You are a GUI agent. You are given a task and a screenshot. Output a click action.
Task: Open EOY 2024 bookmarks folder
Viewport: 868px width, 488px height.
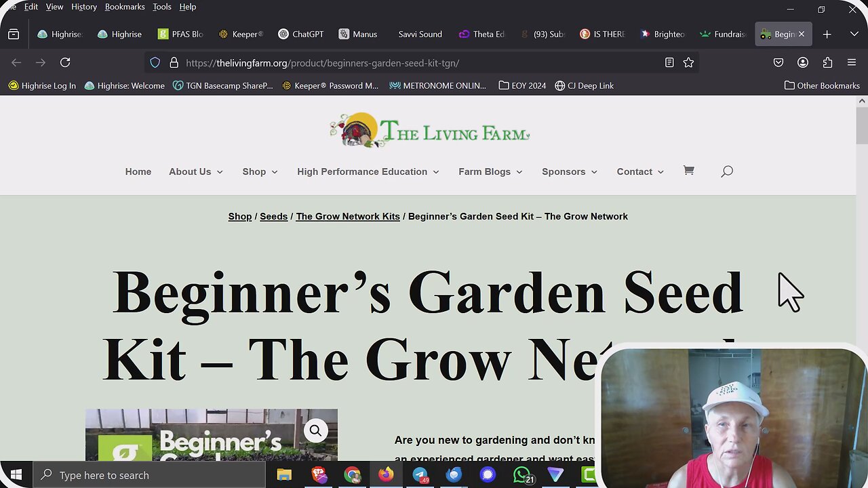(522, 85)
